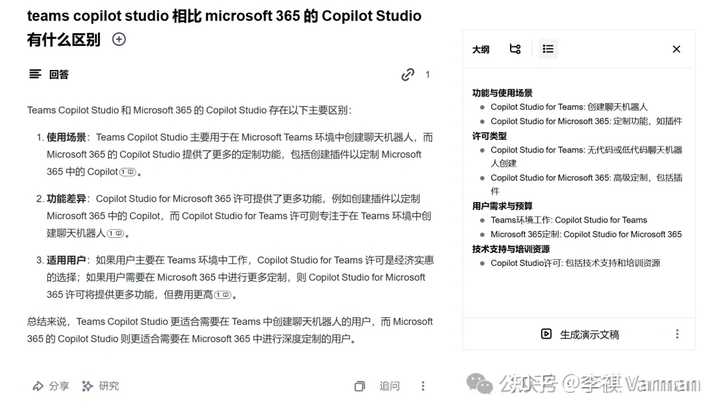Viewport: 720px width, 413px height.
Task: Open more options beside 生成演示文稿
Action: click(x=677, y=334)
